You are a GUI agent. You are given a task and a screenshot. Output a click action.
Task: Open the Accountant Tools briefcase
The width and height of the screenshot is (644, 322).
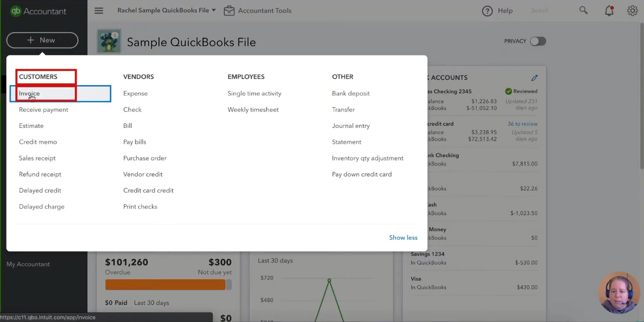coord(229,11)
